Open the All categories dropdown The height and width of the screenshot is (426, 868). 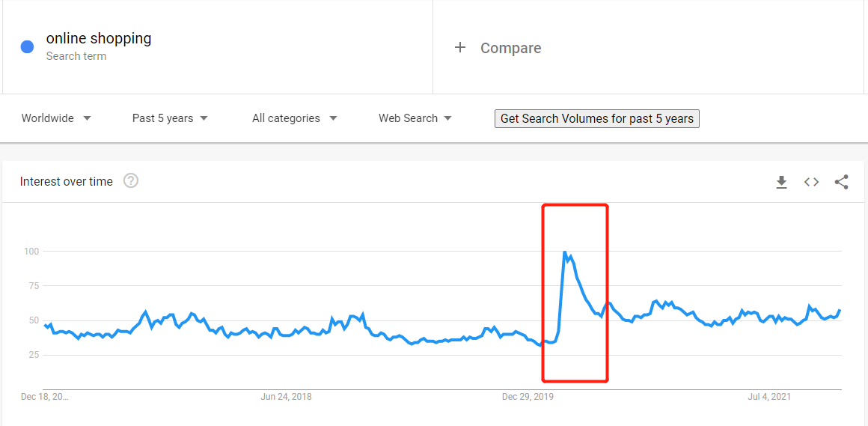point(294,118)
